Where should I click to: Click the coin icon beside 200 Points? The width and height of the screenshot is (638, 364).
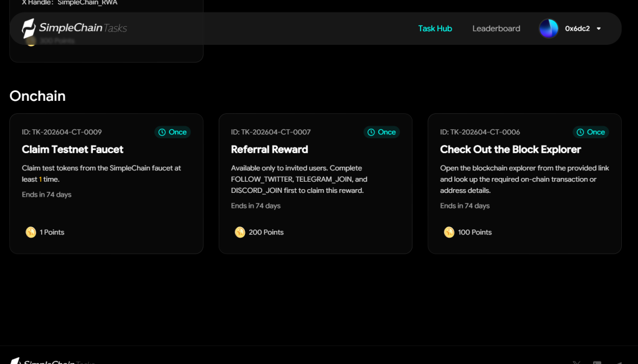[240, 232]
